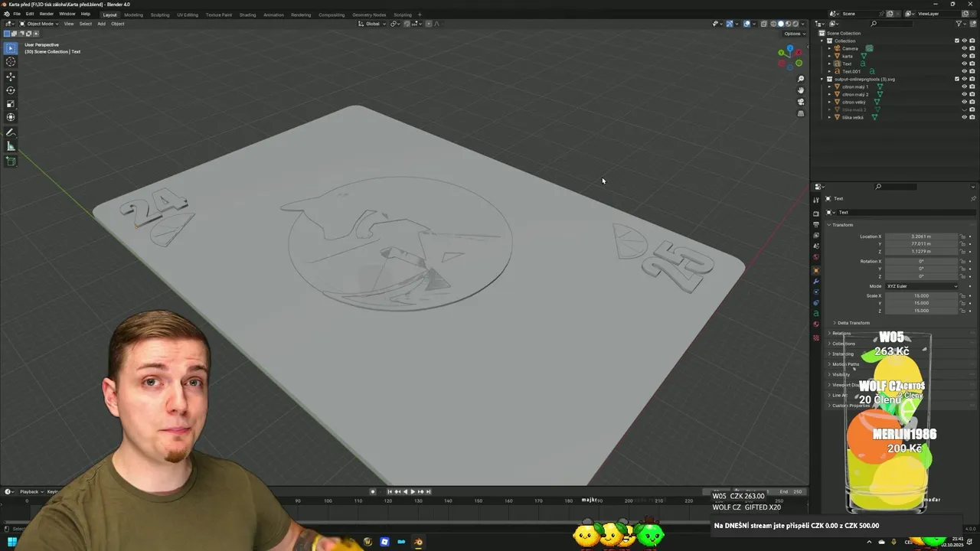Switch to solid viewport shading
980x551 pixels.
pyautogui.click(x=781, y=24)
